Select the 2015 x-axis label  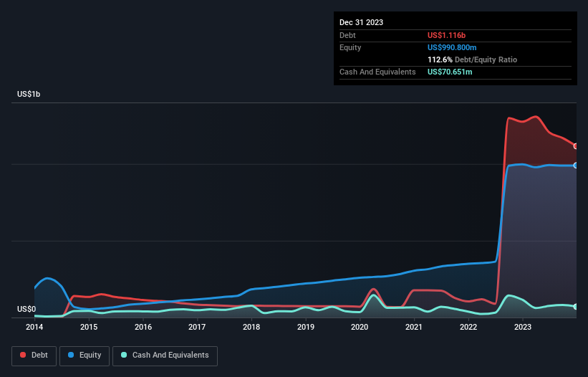pyautogui.click(x=89, y=327)
